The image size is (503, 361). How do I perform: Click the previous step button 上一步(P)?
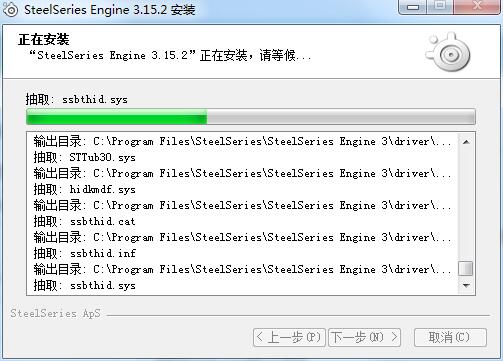point(289,337)
